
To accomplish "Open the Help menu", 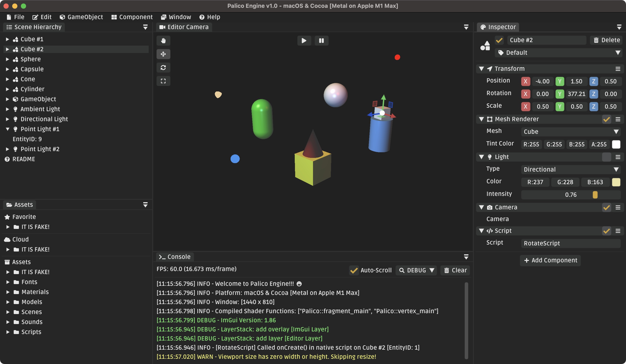I will point(210,17).
